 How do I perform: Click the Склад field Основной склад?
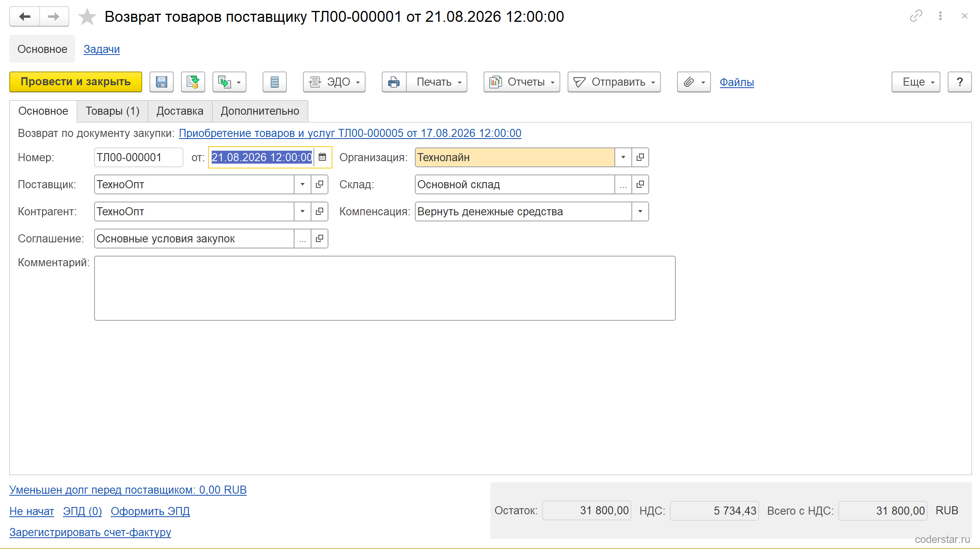click(x=515, y=184)
